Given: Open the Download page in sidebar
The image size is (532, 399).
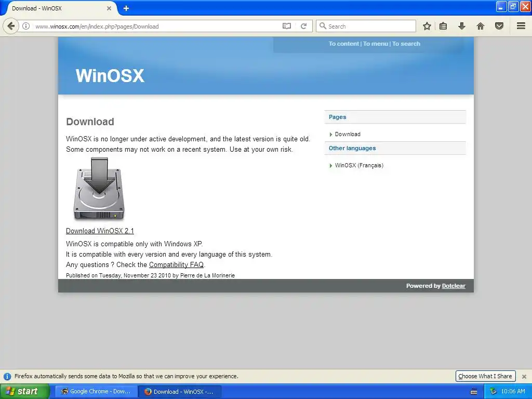Looking at the screenshot, I should click(x=348, y=134).
